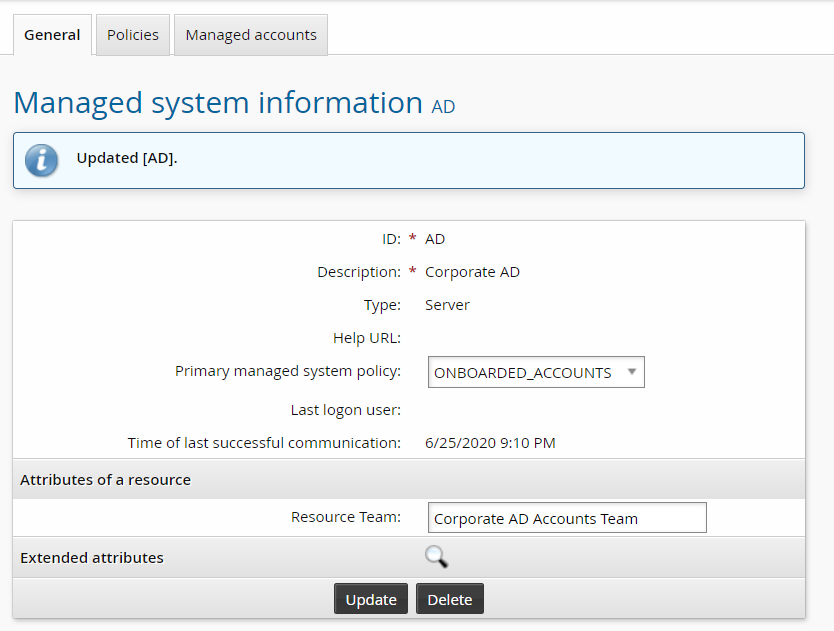
Task: Click the red asterisk next to ID
Action: (412, 239)
